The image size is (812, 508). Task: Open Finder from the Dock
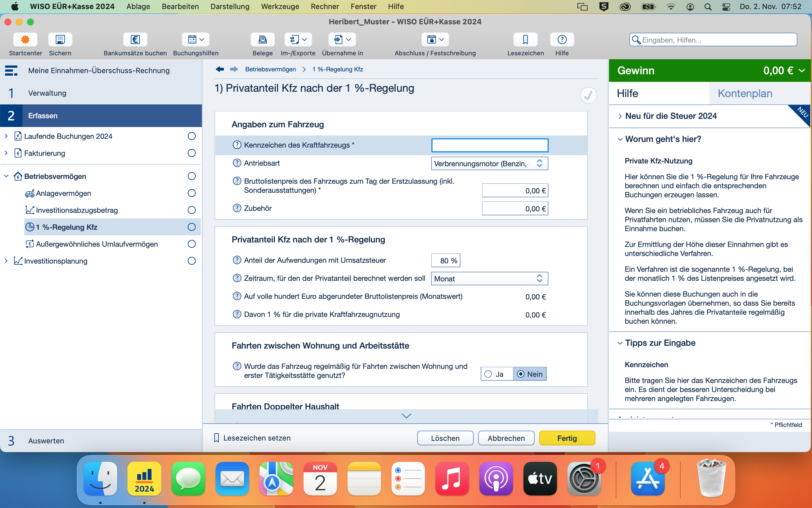tap(100, 478)
